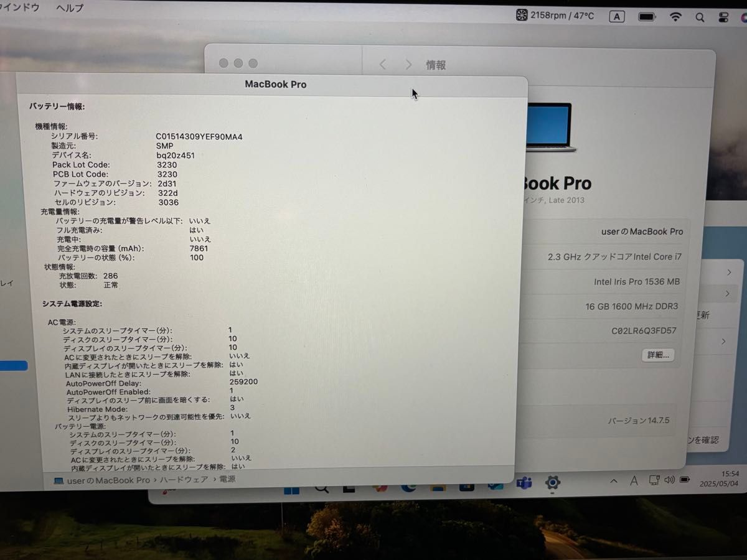Click the Late 2013 model text
The height and width of the screenshot is (560, 747).
point(565,200)
